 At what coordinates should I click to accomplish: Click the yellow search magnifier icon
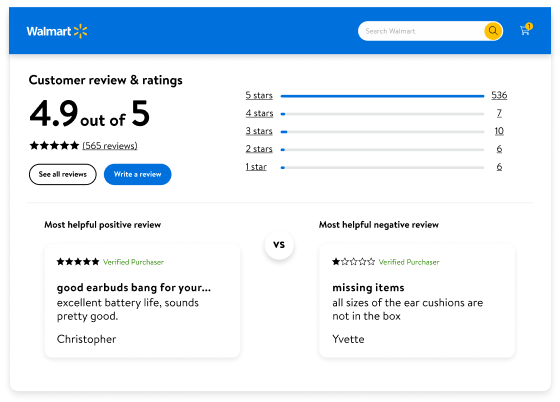pos(493,31)
